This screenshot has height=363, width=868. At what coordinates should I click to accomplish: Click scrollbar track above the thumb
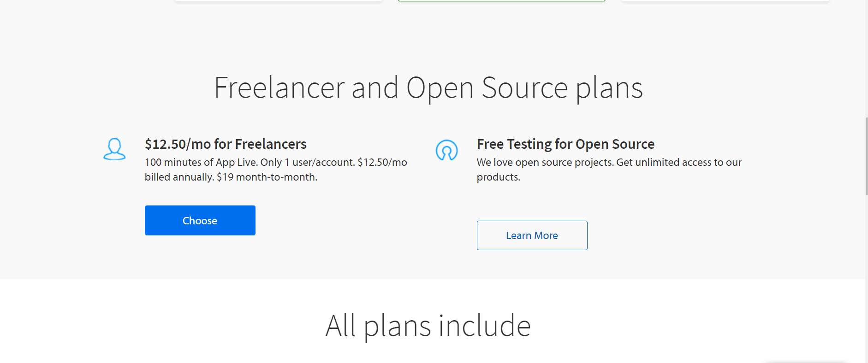[x=867, y=58]
